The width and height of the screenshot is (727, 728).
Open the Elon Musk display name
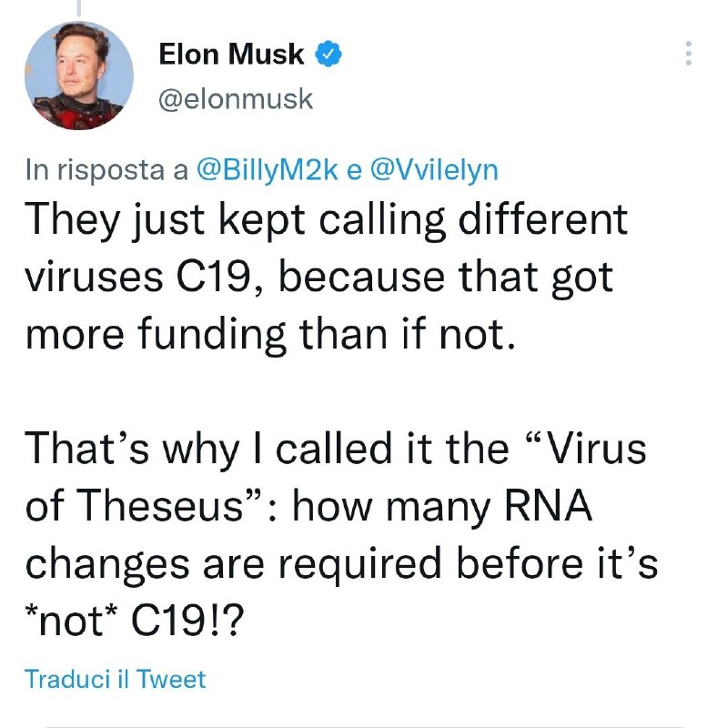coord(231,54)
